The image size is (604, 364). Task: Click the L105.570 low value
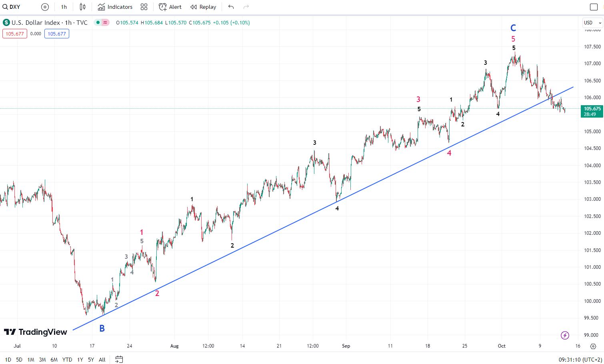pos(176,23)
